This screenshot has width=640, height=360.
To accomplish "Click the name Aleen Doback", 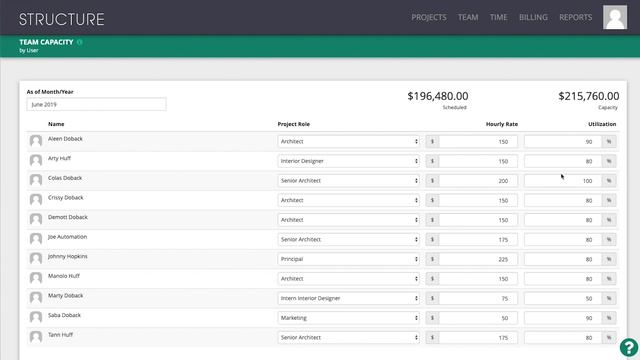I will [65, 139].
